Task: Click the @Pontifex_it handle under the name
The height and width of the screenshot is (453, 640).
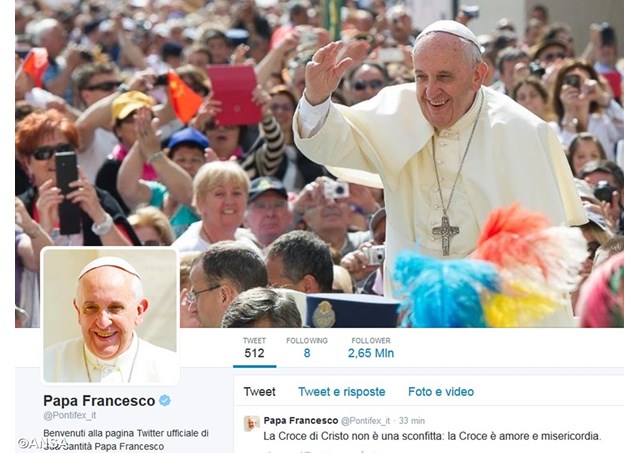Action: 70,415
